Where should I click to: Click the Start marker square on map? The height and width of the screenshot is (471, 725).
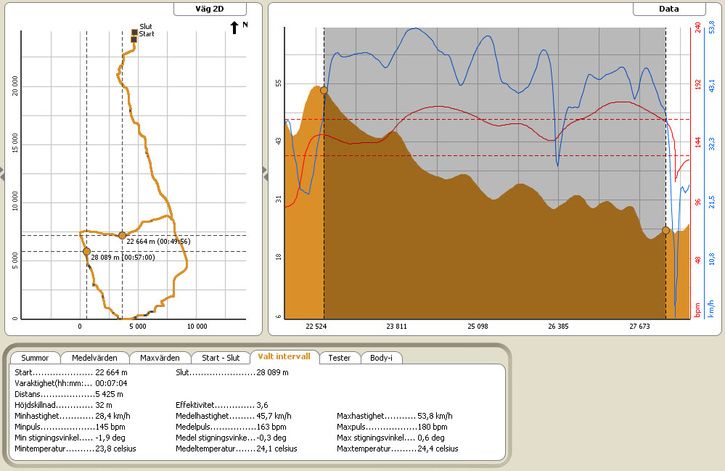click(134, 40)
